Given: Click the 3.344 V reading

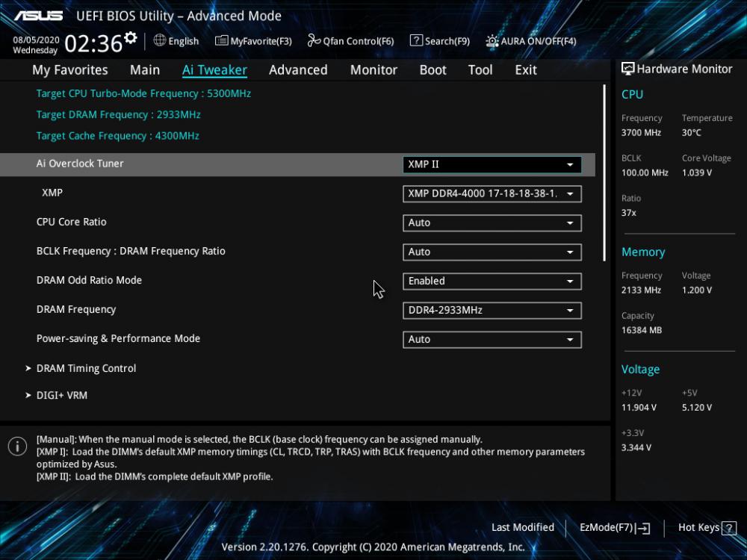Looking at the screenshot, I should [636, 447].
